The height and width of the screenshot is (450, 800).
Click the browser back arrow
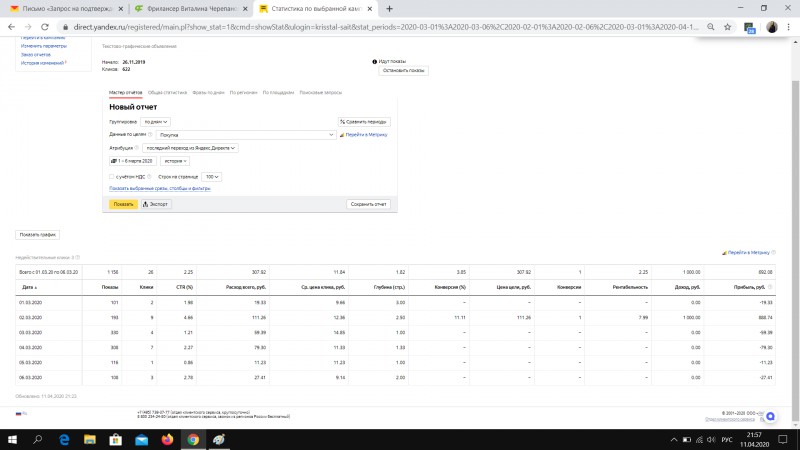(11, 27)
